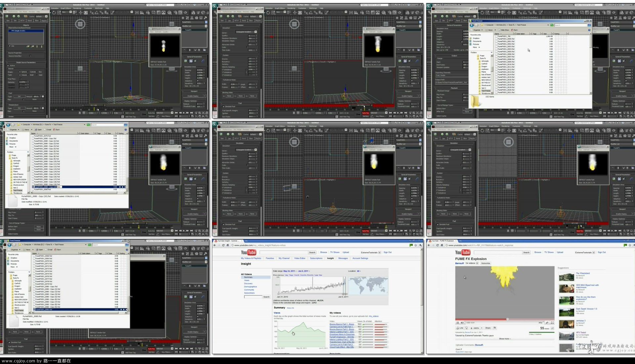Click first rating star on selected FumeFX001_0080.fxd row
635x364 pixels.
(121, 309)
